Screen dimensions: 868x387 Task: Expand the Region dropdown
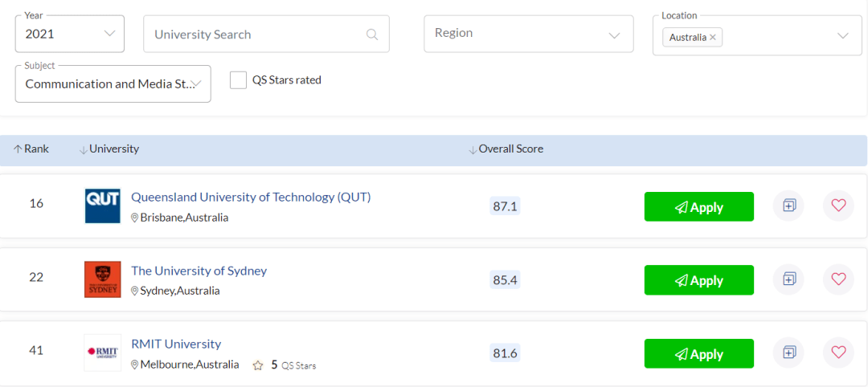pyautogui.click(x=528, y=34)
